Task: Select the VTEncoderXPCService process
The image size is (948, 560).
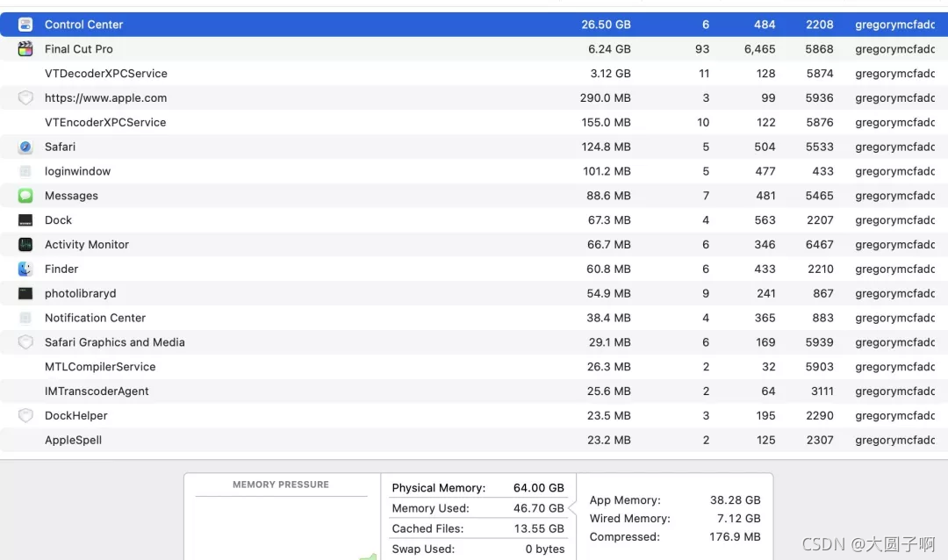Action: 105,122
